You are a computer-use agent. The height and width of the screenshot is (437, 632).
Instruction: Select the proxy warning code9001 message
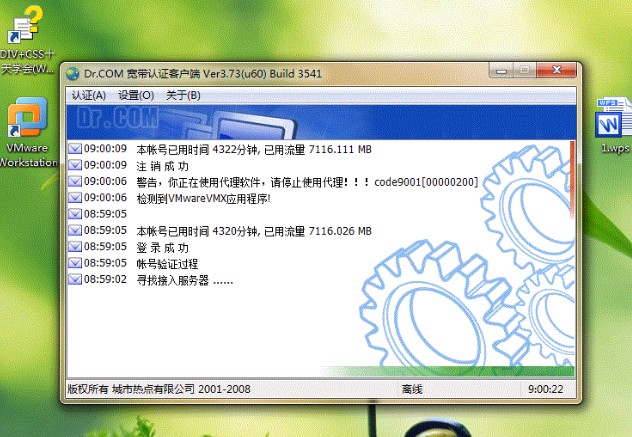tap(307, 182)
